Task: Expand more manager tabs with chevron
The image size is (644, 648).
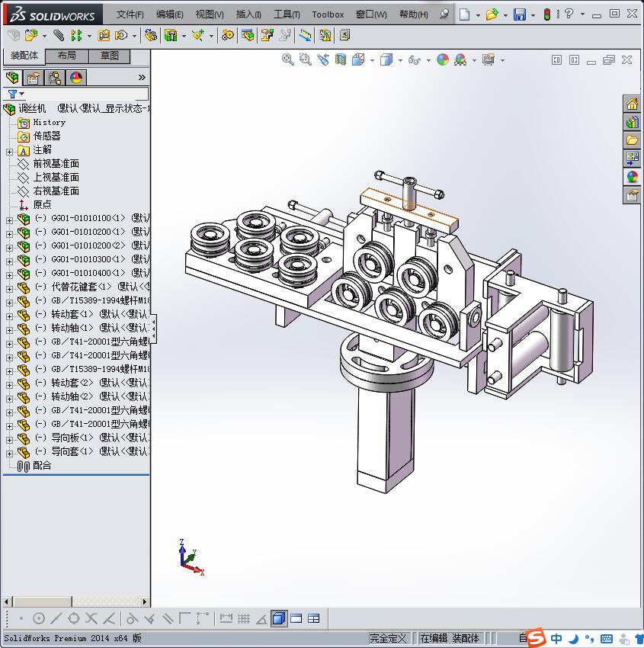Action: click(142, 77)
